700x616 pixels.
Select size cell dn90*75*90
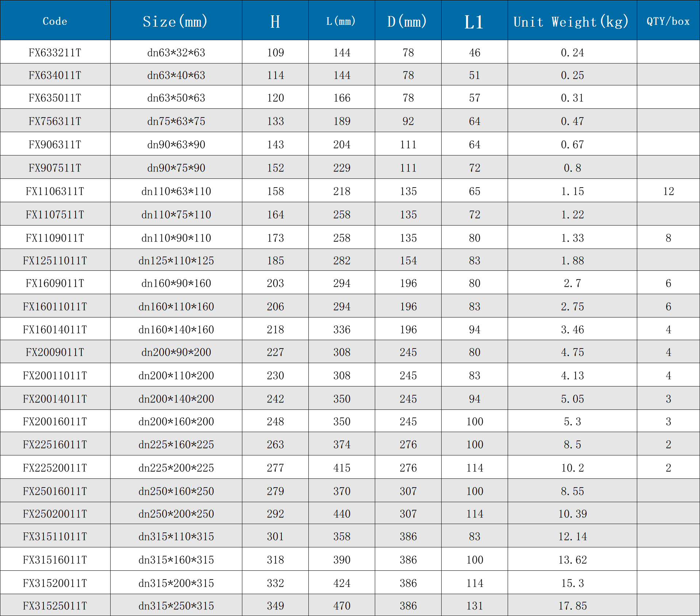pos(176,168)
